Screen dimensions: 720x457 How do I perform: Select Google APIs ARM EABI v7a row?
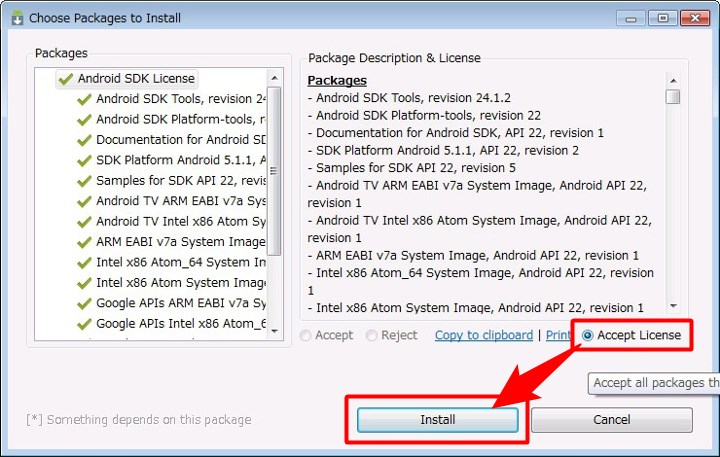(171, 303)
